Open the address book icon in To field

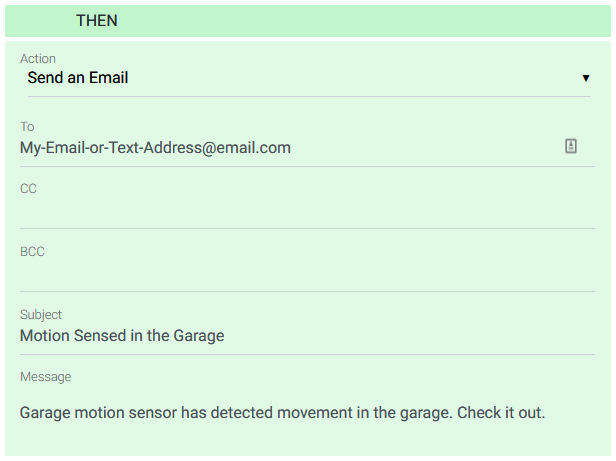[x=571, y=146]
